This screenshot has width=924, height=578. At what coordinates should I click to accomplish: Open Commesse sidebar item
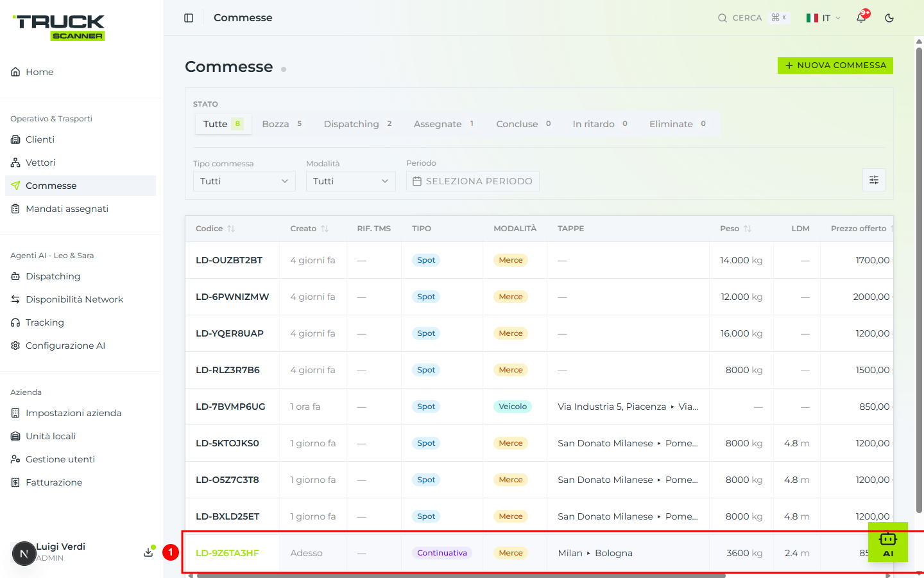coord(80,186)
